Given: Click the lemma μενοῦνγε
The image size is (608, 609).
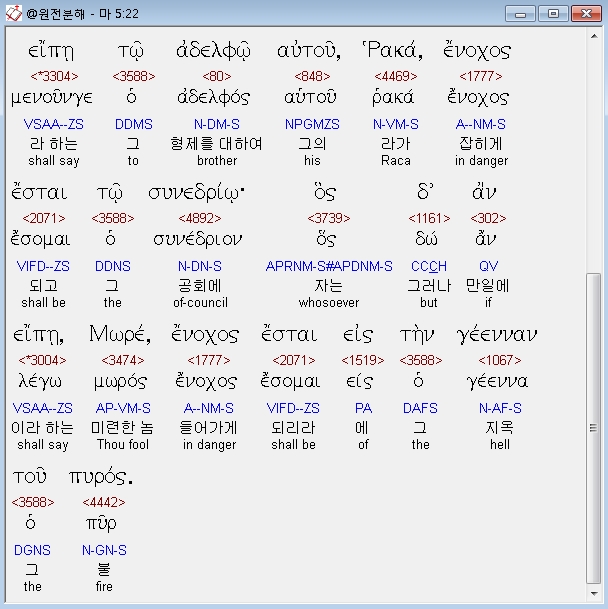Looking at the screenshot, I should (52, 97).
